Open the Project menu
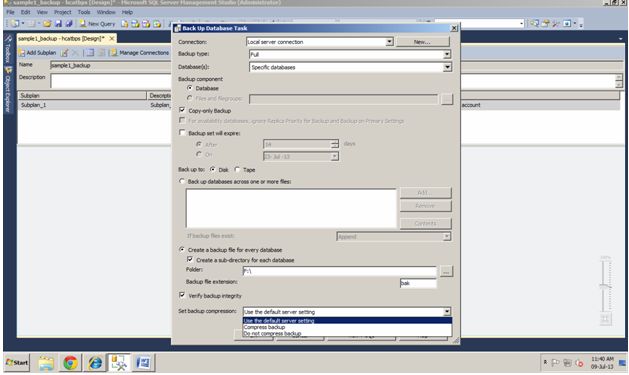The height and width of the screenshot is (375, 629). click(63, 12)
